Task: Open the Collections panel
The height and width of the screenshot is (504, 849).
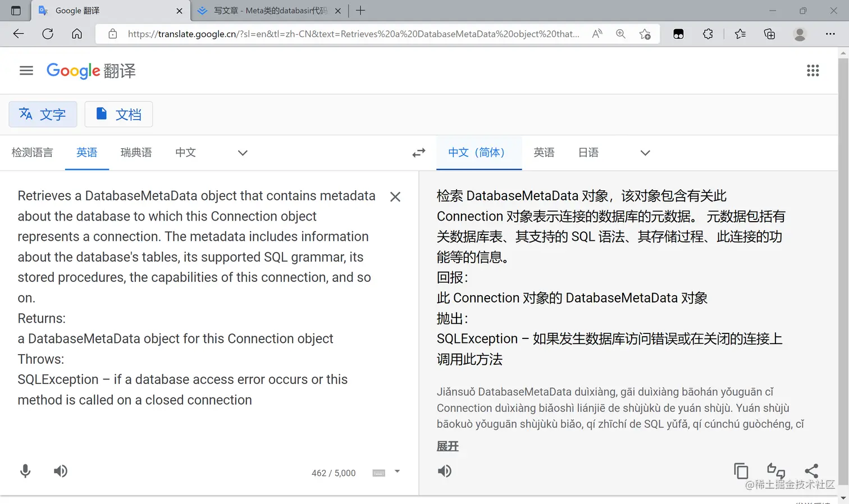Action: pos(770,34)
